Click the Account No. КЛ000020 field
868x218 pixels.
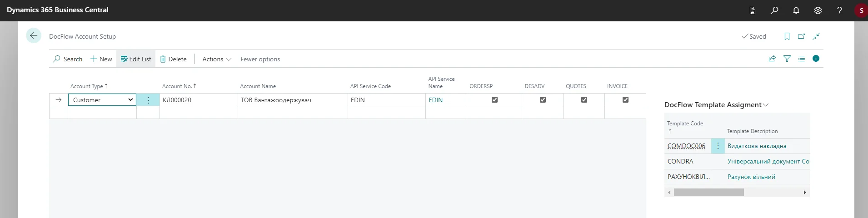point(198,100)
